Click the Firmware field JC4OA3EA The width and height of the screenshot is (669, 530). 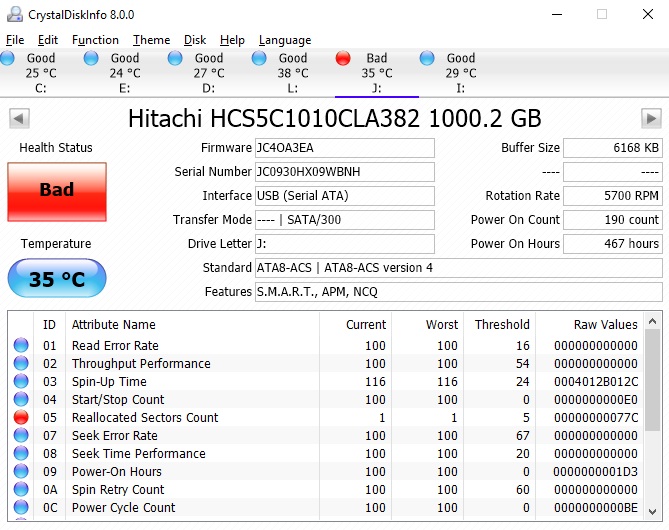pos(345,148)
